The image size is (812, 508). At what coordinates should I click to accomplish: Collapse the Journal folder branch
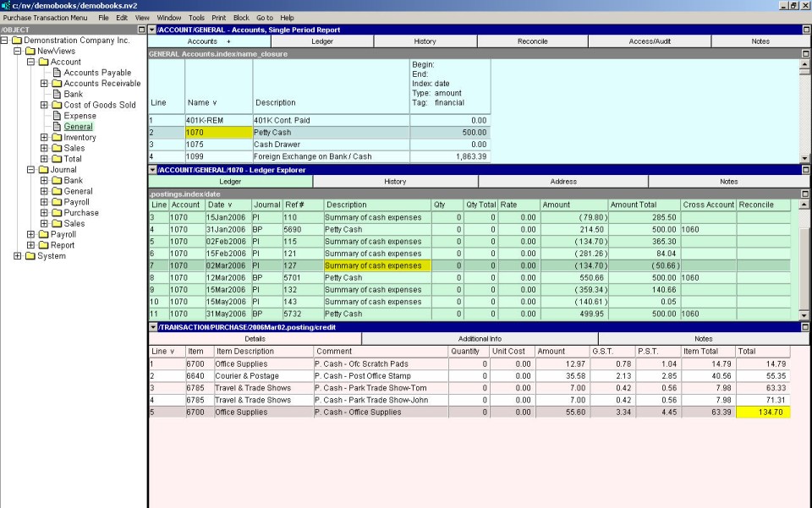pos(30,170)
